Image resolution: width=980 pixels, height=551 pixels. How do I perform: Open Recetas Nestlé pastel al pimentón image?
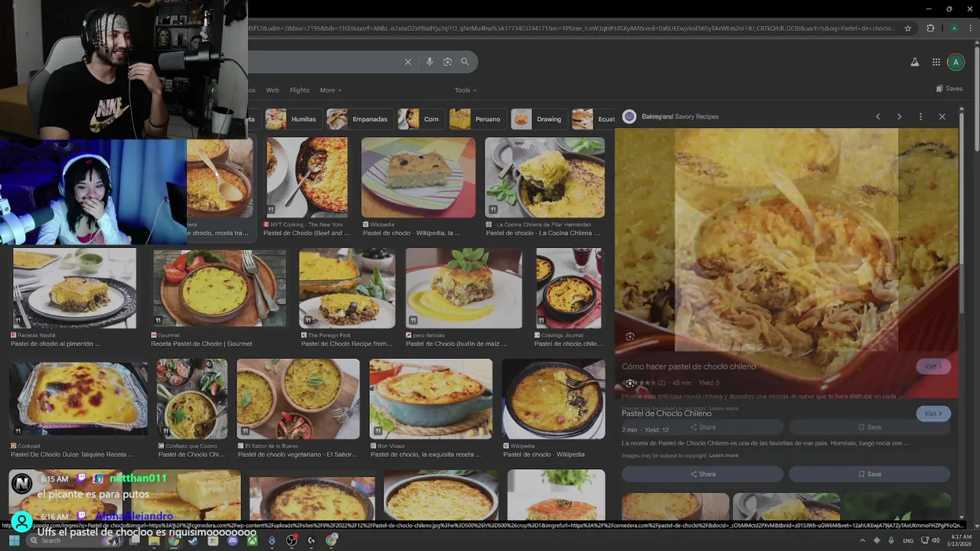(x=74, y=288)
